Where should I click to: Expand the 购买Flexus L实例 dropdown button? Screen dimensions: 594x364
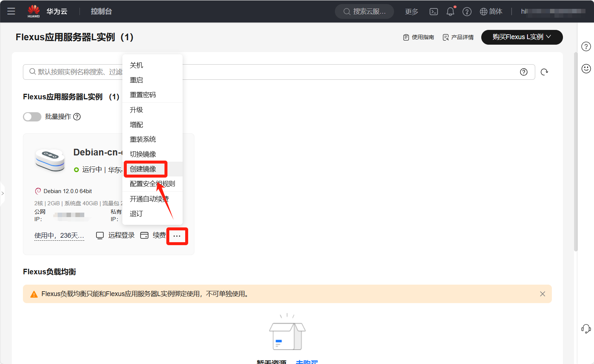pos(522,37)
